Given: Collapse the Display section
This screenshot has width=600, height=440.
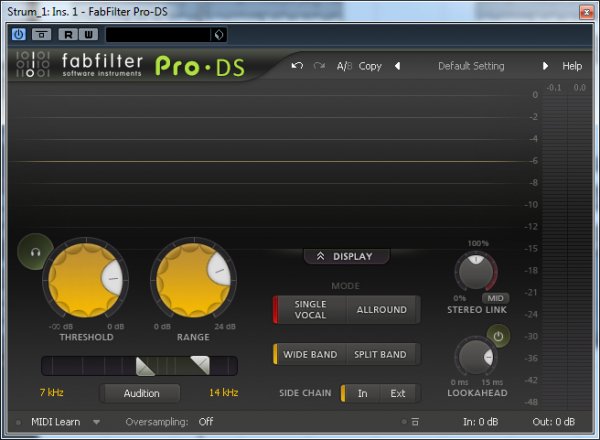Looking at the screenshot, I should [346, 256].
